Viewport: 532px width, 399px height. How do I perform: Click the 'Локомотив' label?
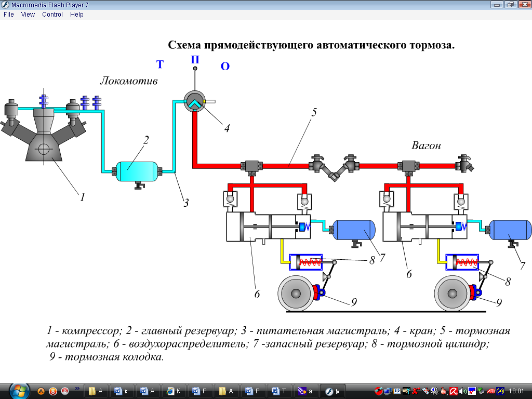129,81
